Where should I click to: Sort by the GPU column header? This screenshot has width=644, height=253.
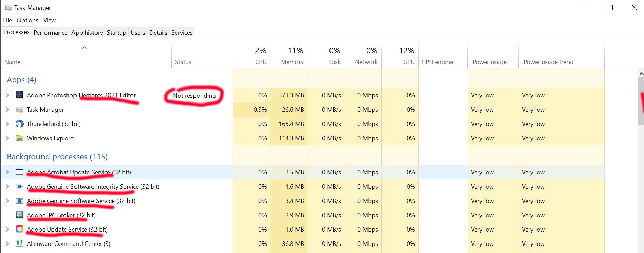(400, 57)
